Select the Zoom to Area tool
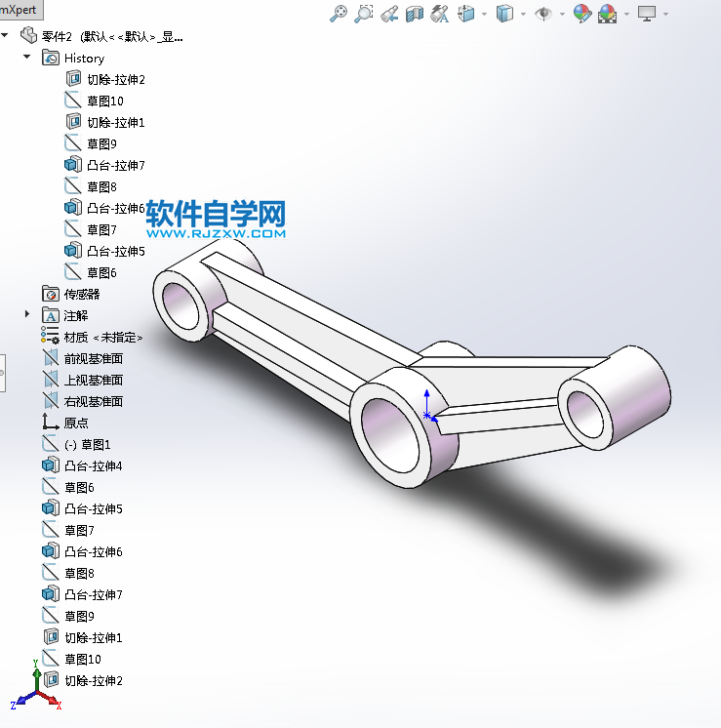721x728 pixels. tap(364, 14)
